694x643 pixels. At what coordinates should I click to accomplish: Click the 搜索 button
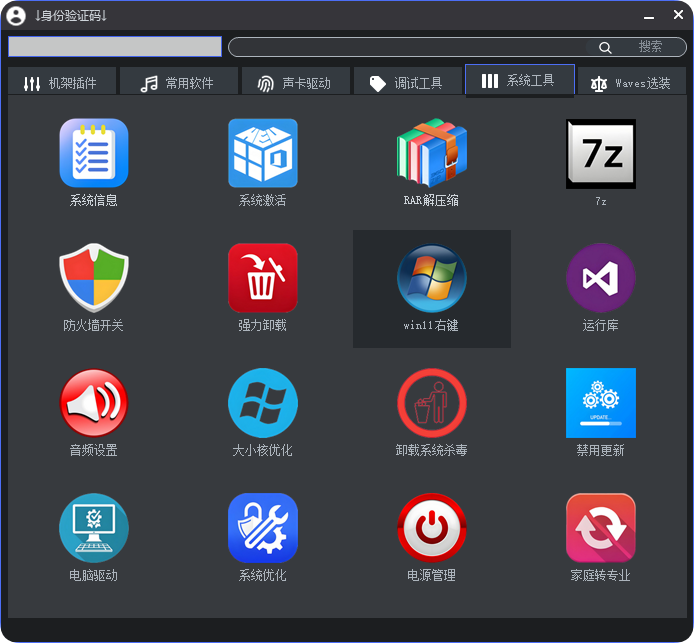650,46
